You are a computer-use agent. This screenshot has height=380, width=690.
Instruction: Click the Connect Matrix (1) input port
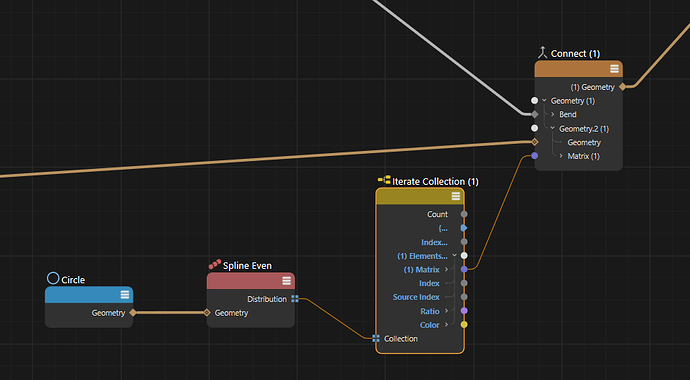click(534, 156)
